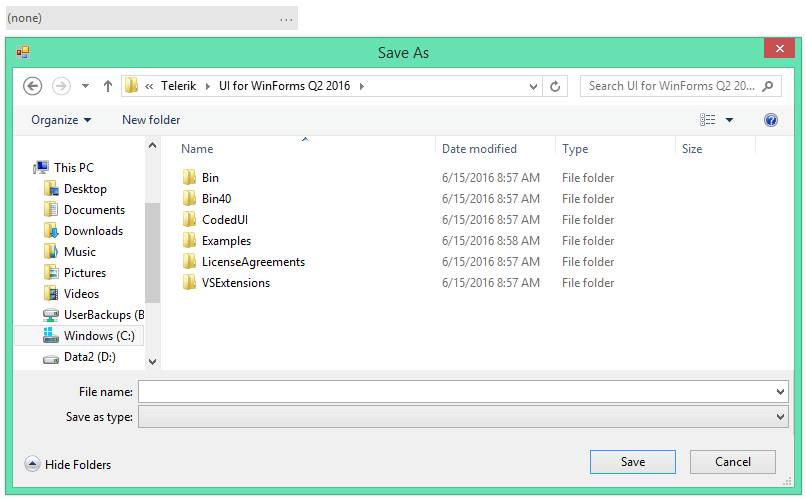Screen dimensions: 806x499
Task: Open Downloads in the navigation pane
Action: (x=93, y=231)
